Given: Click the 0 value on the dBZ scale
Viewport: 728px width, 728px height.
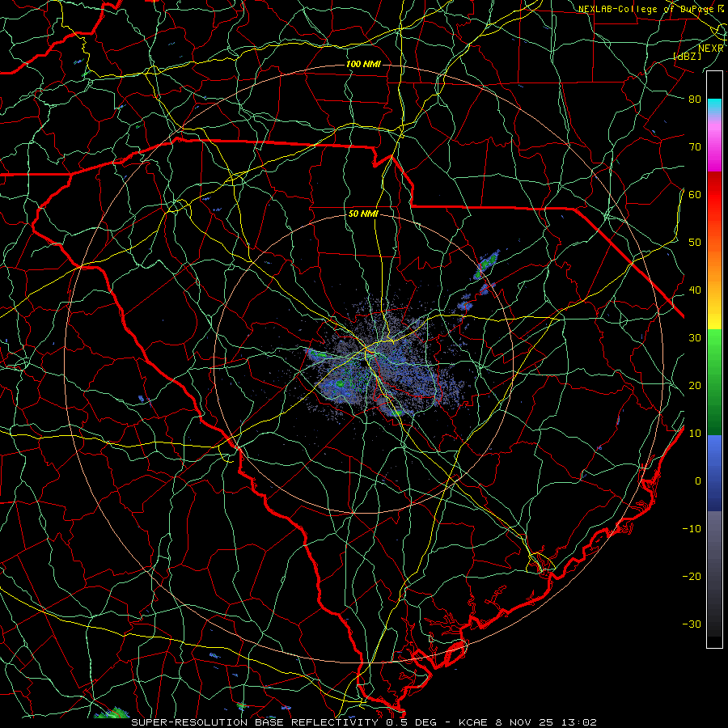Looking at the screenshot, I should pyautogui.click(x=698, y=481).
